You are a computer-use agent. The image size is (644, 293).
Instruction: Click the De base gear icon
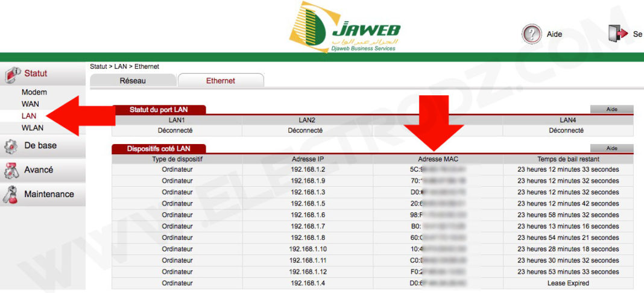click(11, 146)
